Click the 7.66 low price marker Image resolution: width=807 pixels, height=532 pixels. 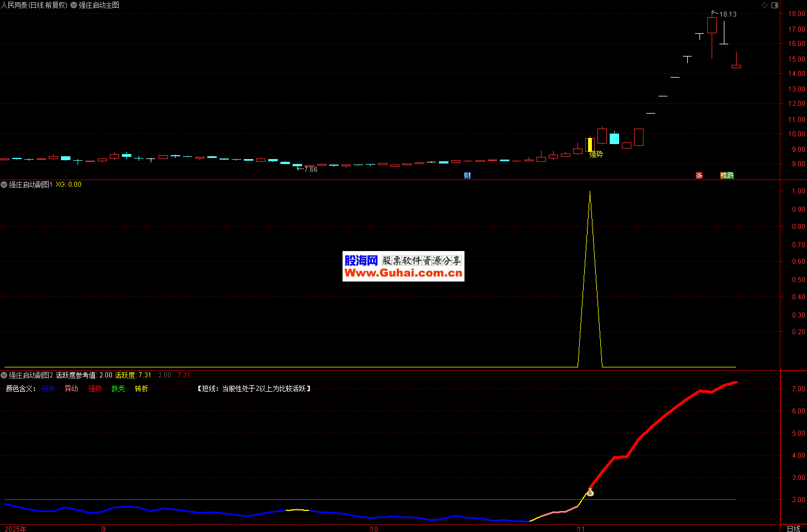click(308, 170)
